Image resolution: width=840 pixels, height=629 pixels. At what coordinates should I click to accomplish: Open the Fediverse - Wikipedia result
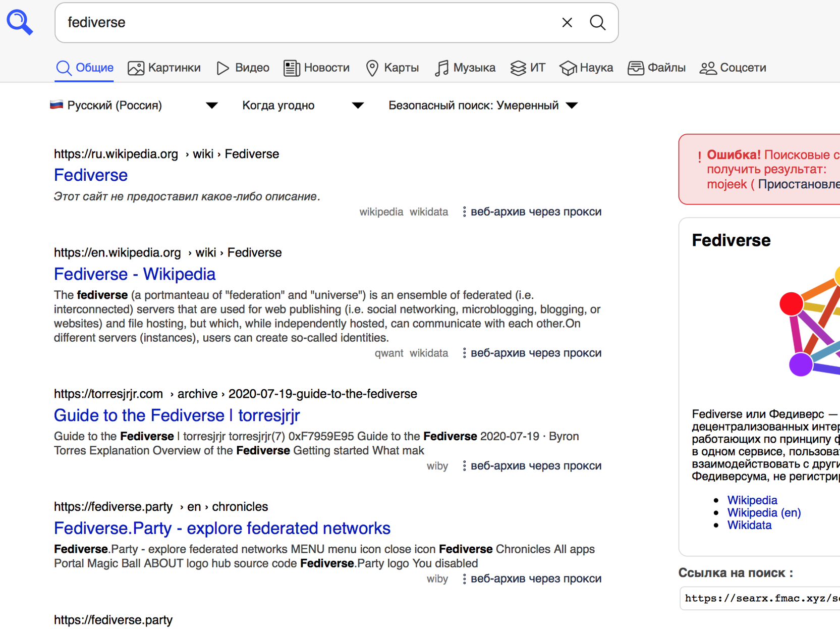135,274
